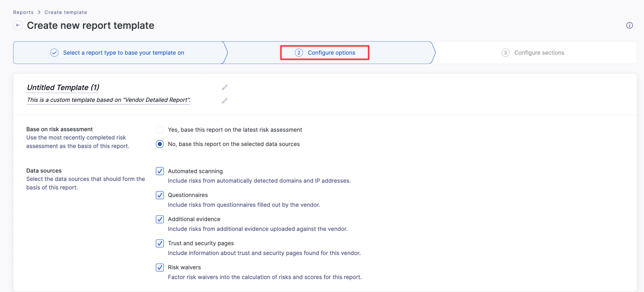Disable the Risk waivers checkbox
This screenshot has width=644, height=292.
click(x=160, y=267)
